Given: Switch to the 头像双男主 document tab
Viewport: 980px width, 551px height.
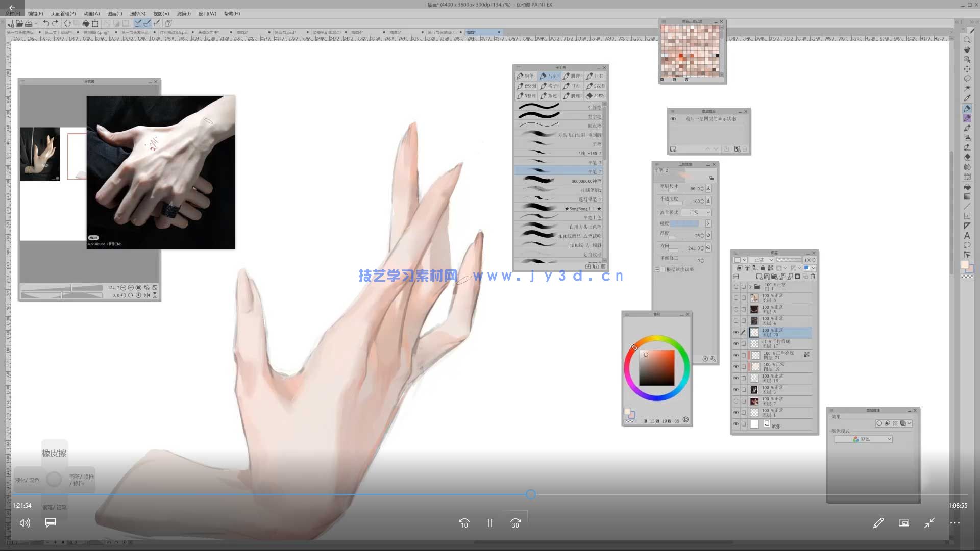Looking at the screenshot, I should pos(208,32).
